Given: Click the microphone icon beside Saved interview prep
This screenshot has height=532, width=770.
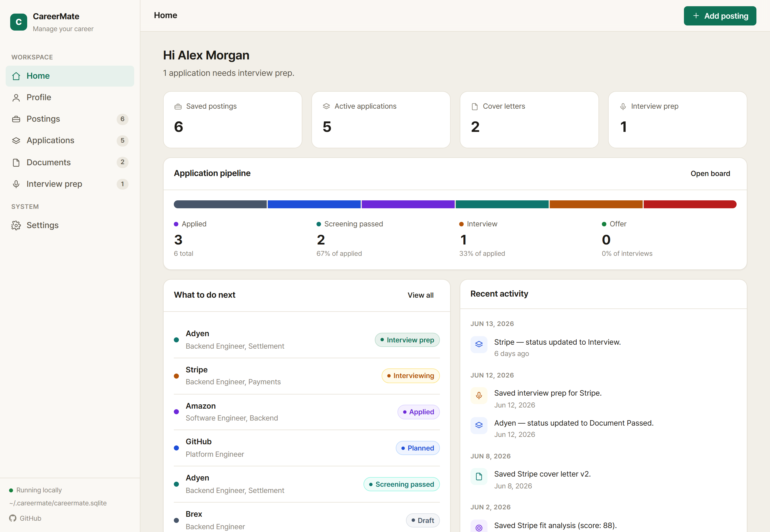Looking at the screenshot, I should click(x=479, y=395).
